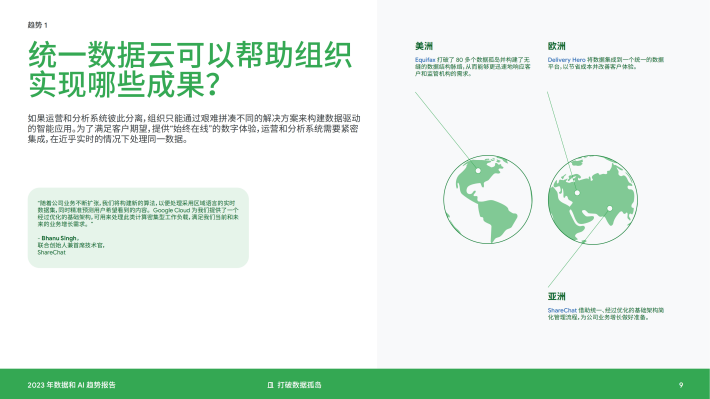Click the 欧洲 heading
The width and height of the screenshot is (710, 399).
click(x=556, y=46)
